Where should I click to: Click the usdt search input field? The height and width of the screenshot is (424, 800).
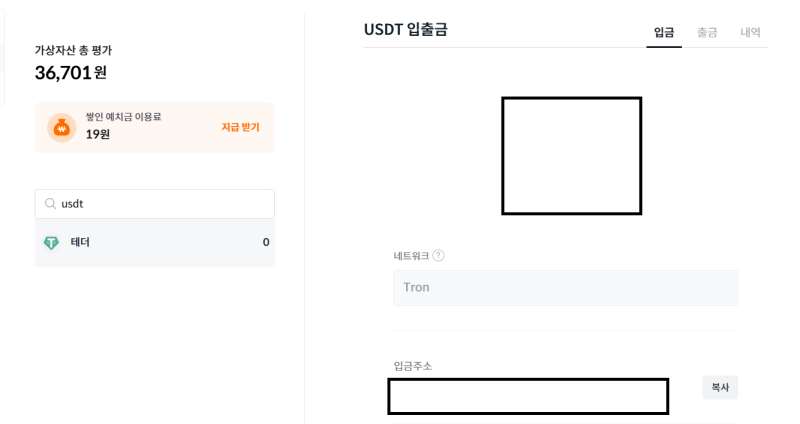point(155,204)
